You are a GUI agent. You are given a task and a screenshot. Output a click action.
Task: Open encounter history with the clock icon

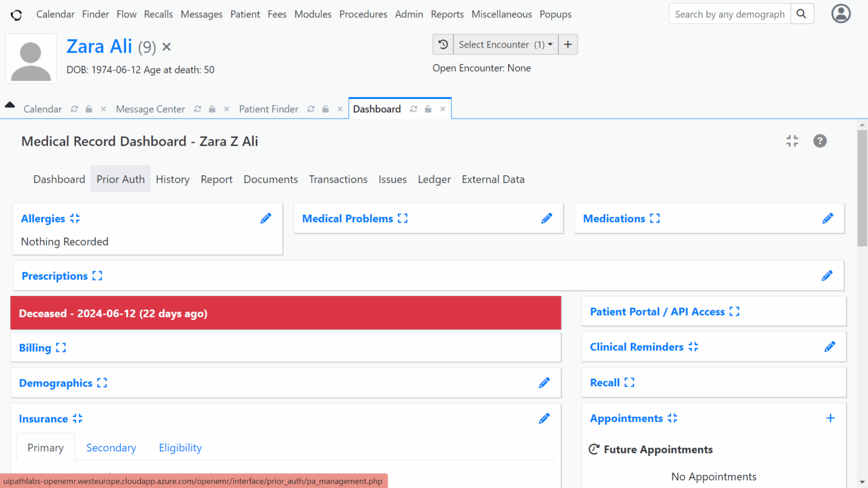pos(443,44)
